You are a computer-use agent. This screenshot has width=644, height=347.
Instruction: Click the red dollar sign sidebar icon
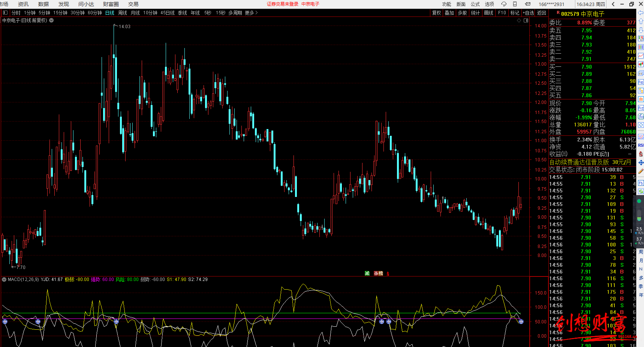[641, 154]
